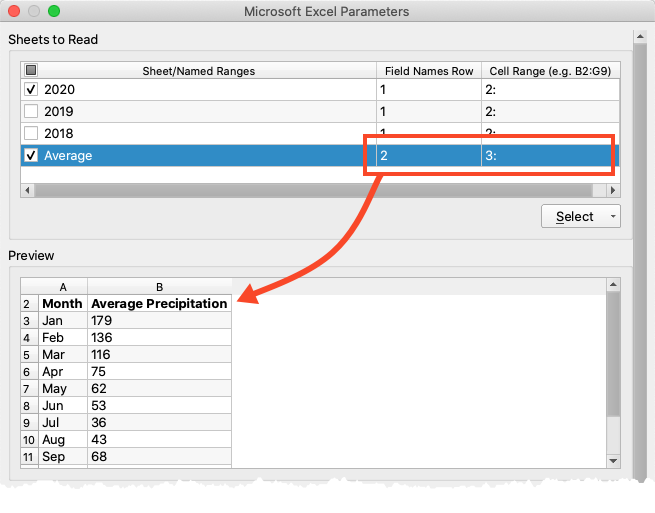
Task: Open the Select dropdown button
Action: (580, 216)
